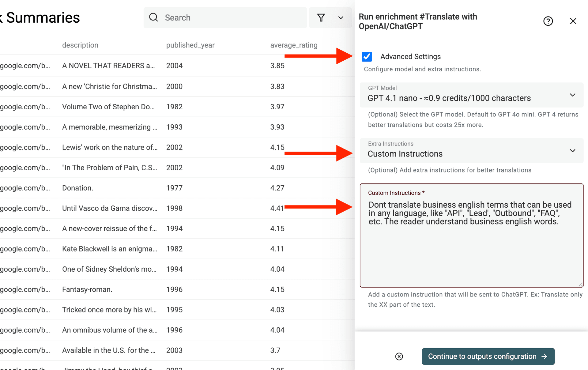The image size is (588, 370).
Task: Click Continue to outputs configuration button
Action: 488,356
